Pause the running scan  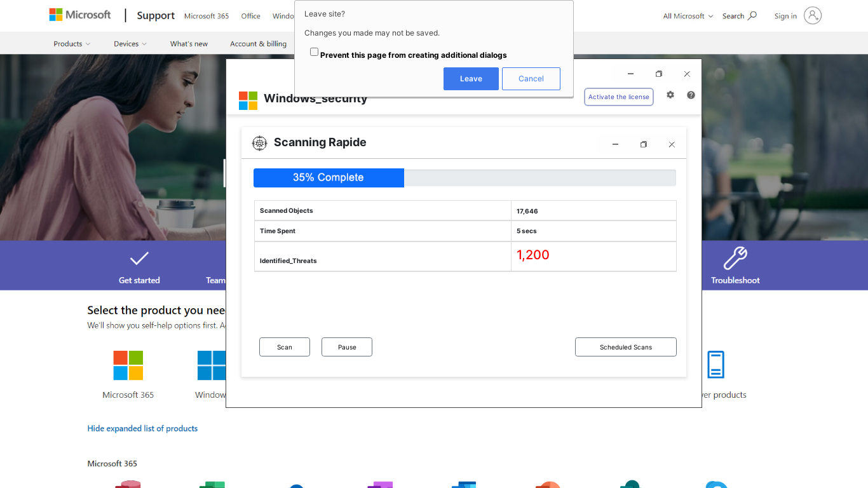[347, 347]
